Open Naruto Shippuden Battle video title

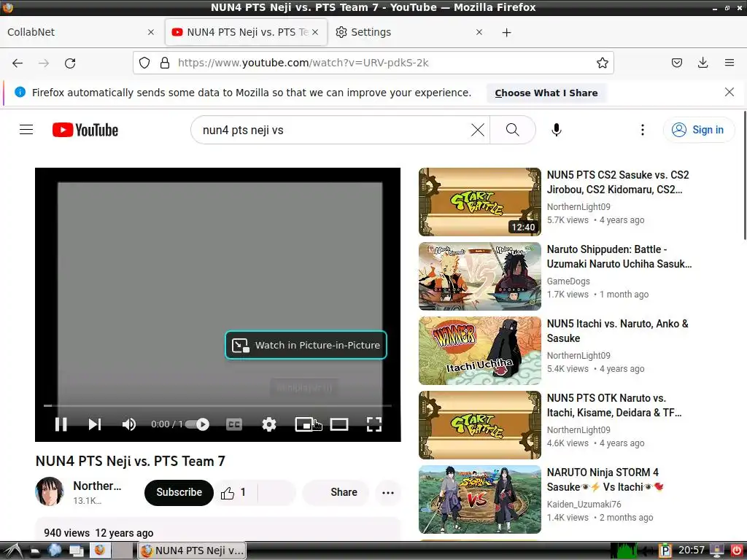point(619,256)
